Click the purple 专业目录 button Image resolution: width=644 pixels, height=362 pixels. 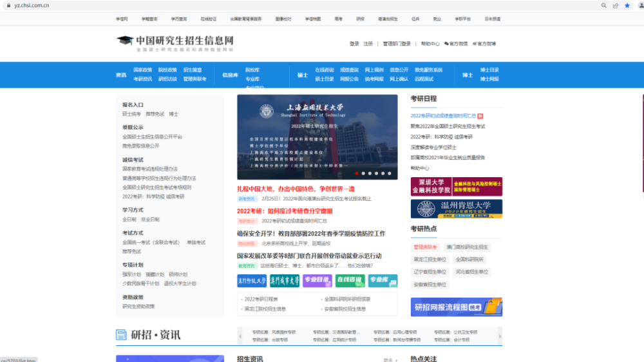317,281
